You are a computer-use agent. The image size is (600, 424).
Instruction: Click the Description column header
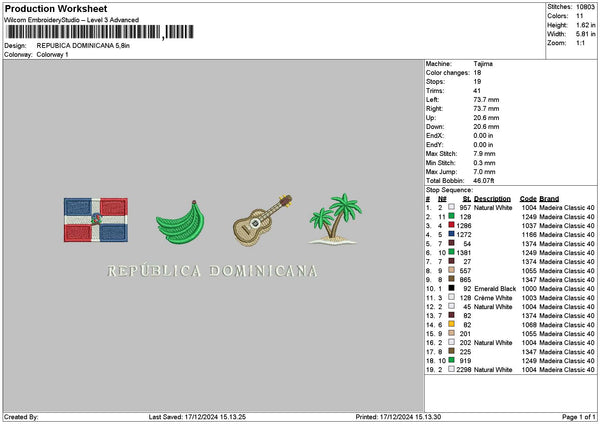click(492, 199)
